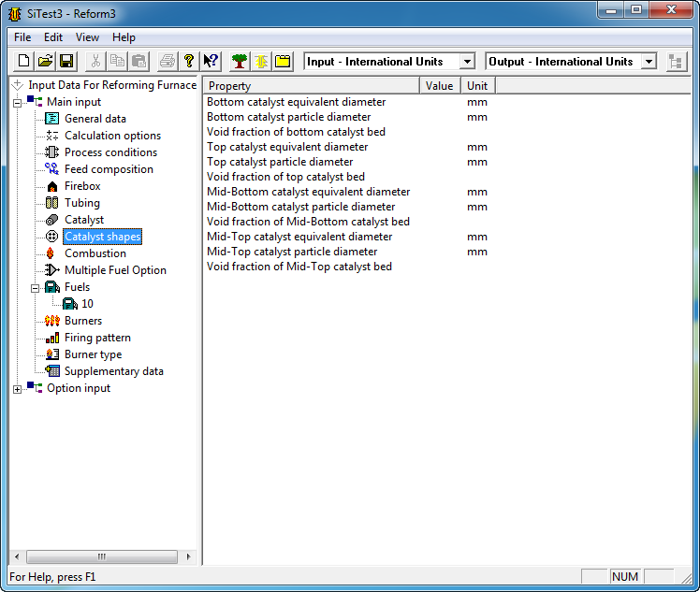Select Input Data For Reforming Furnace root
The height and width of the screenshot is (592, 700).
[x=112, y=85]
